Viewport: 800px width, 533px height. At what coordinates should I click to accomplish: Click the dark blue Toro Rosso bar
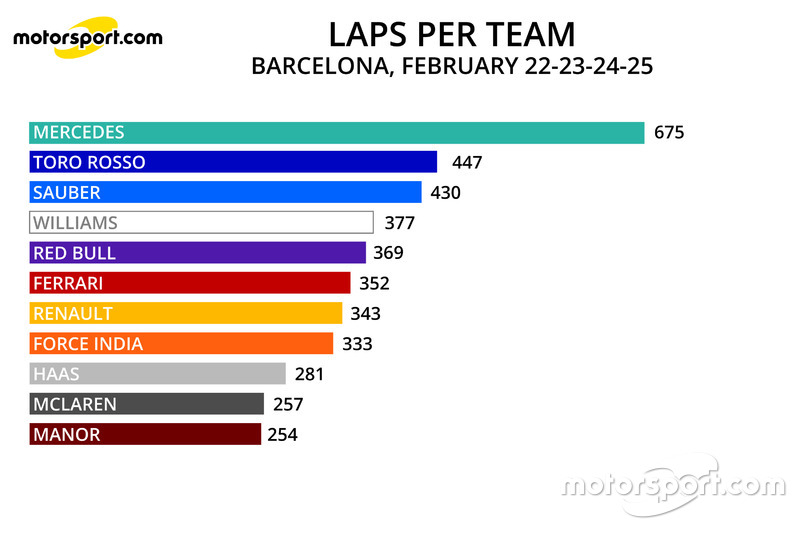tap(233, 162)
